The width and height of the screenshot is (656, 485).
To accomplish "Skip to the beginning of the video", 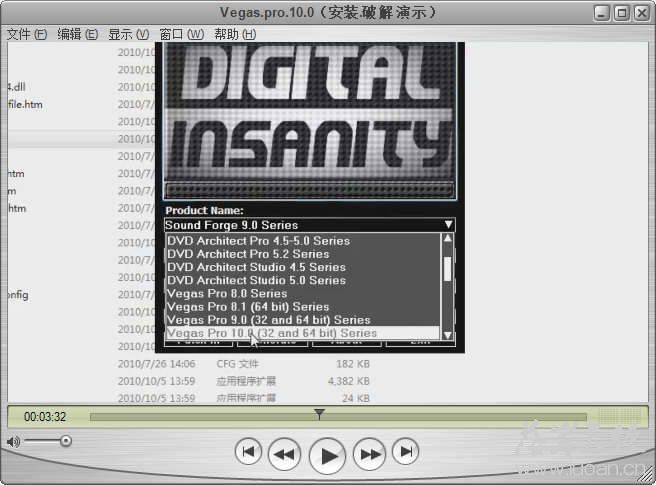I will point(249,452).
